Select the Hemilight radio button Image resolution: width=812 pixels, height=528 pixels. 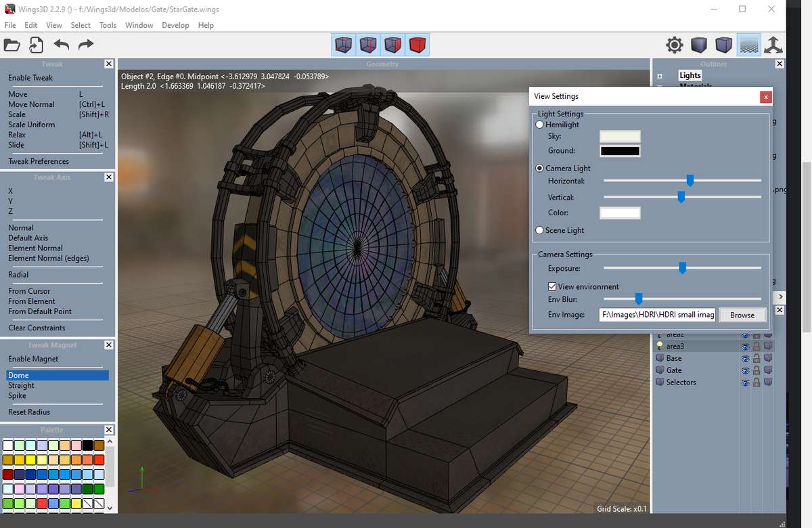539,125
